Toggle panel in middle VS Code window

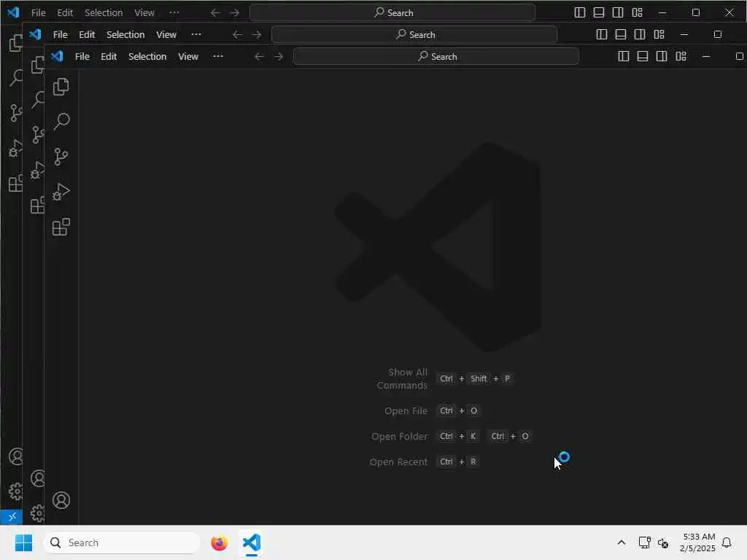point(620,34)
